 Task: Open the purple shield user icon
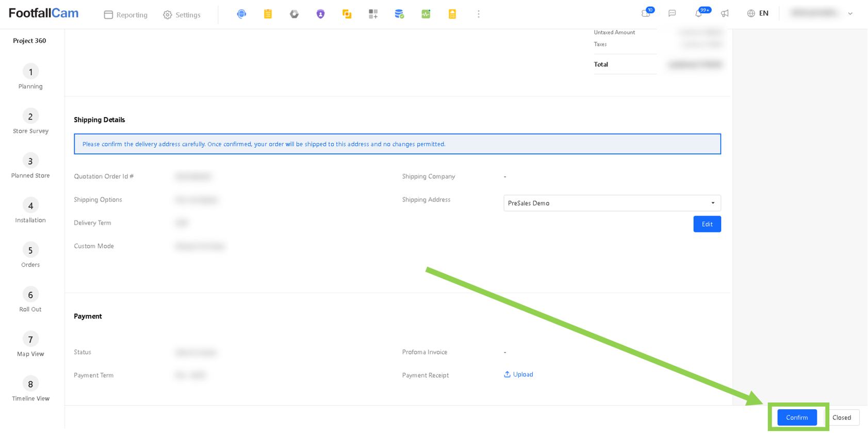coord(321,14)
